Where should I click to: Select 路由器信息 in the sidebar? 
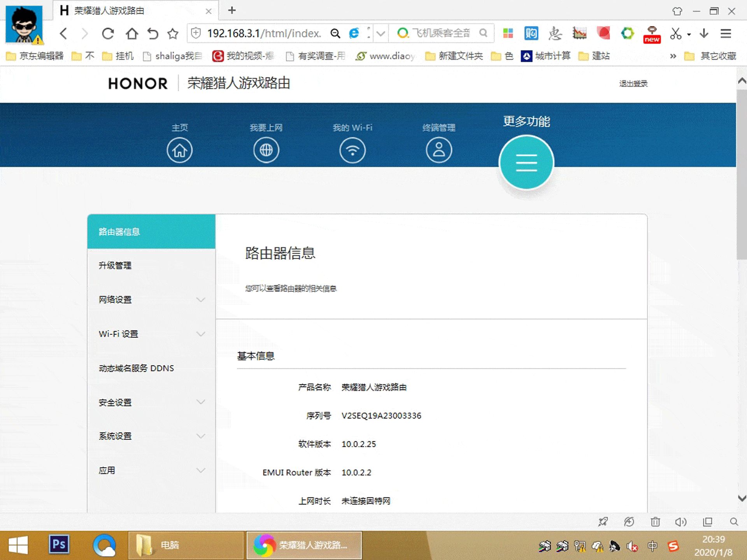(151, 231)
